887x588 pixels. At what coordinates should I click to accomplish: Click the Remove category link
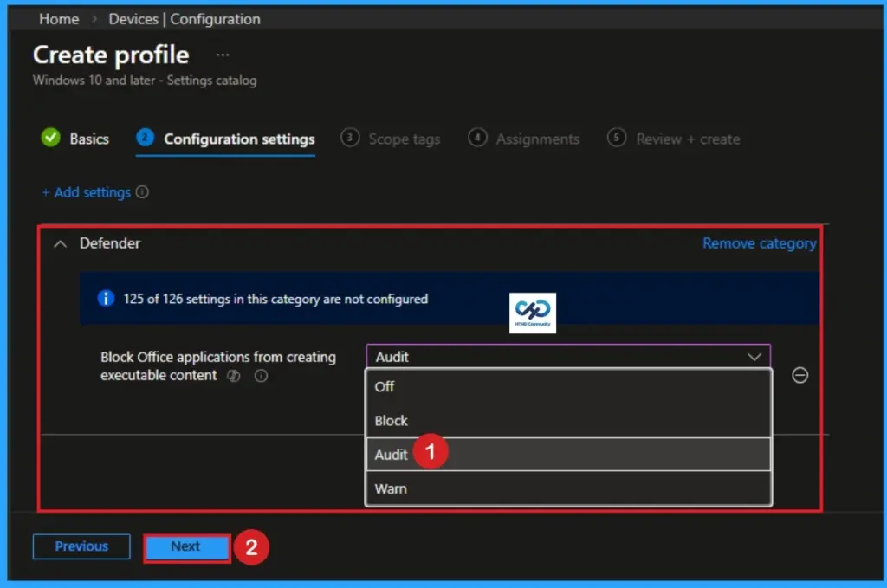coord(759,243)
